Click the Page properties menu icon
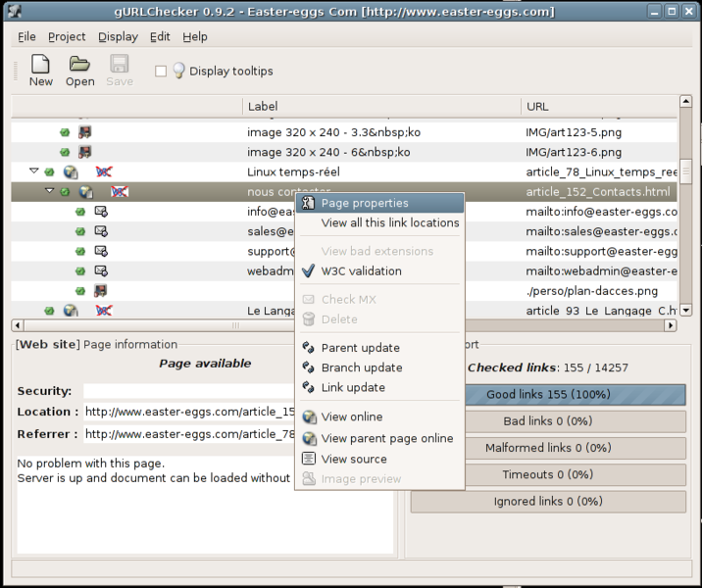The width and height of the screenshot is (702, 588). [308, 203]
